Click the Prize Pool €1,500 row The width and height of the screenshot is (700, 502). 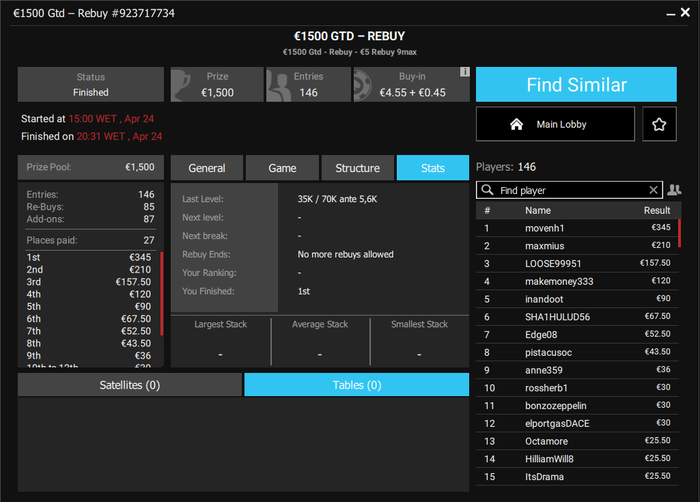point(91,167)
